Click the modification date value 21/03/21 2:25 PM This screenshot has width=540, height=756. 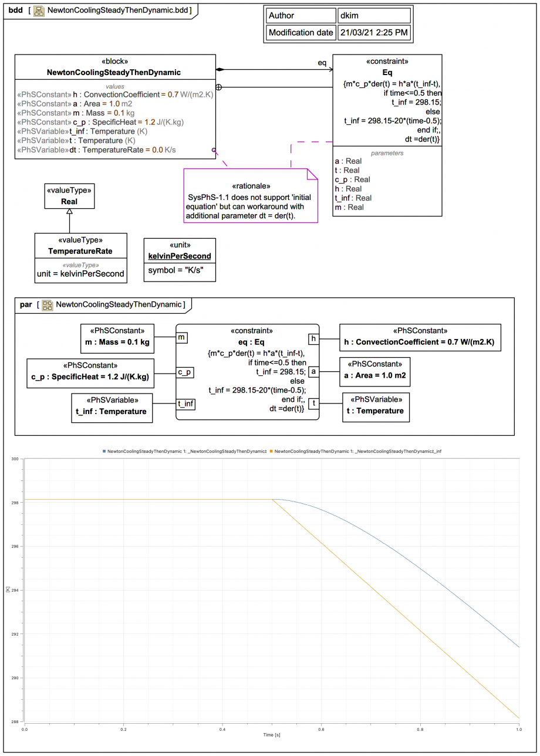[373, 33]
